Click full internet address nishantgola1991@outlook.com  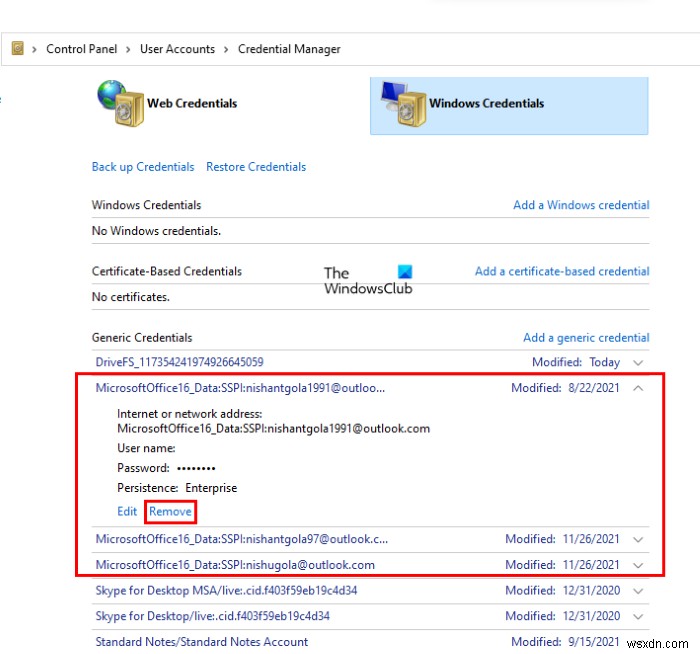pyautogui.click(x=273, y=429)
